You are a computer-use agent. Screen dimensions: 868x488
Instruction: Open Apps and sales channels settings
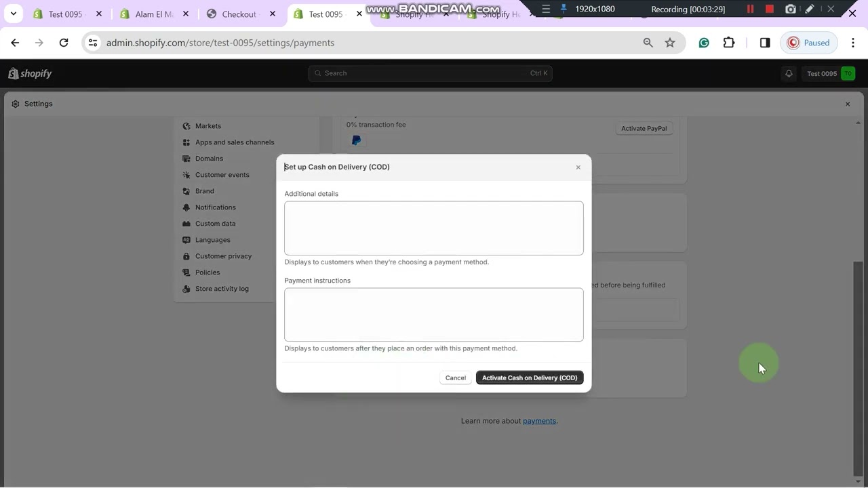click(235, 142)
